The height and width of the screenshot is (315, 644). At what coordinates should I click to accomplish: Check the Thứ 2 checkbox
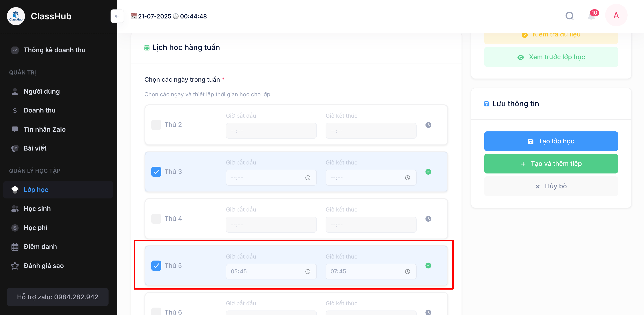156,125
